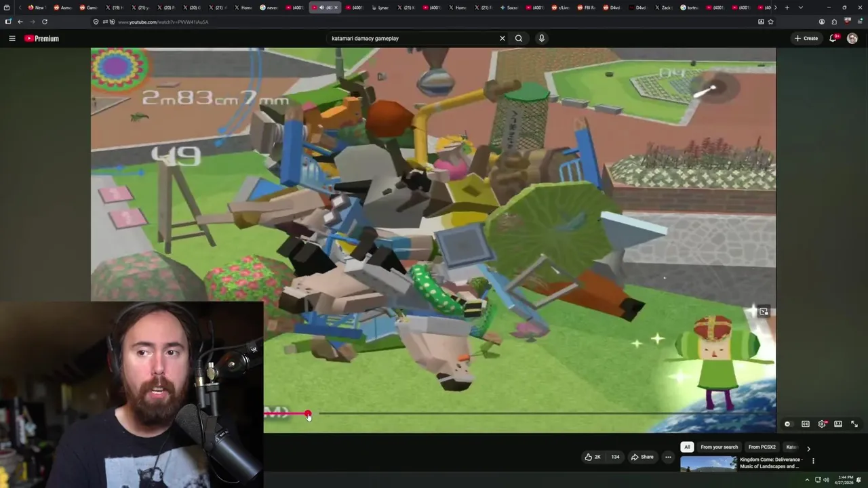The image size is (868, 488).
Task: Open site shield information icon
Action: [x=96, y=22]
